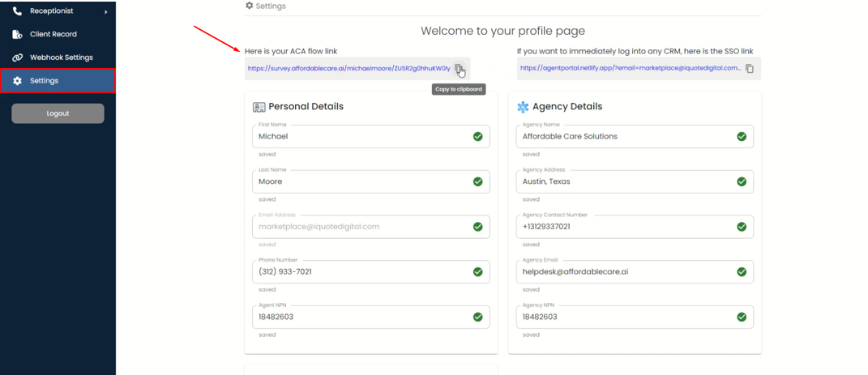Click the green check in Agency Name field
Image resolution: width=868 pixels, height=375 pixels.
click(742, 137)
